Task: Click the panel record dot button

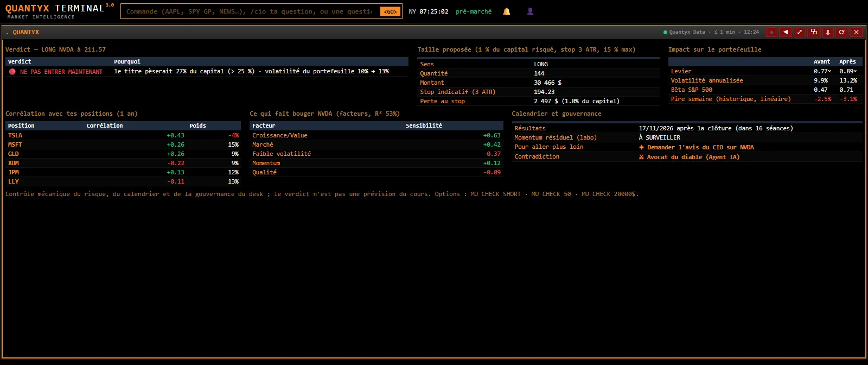Action: point(771,32)
